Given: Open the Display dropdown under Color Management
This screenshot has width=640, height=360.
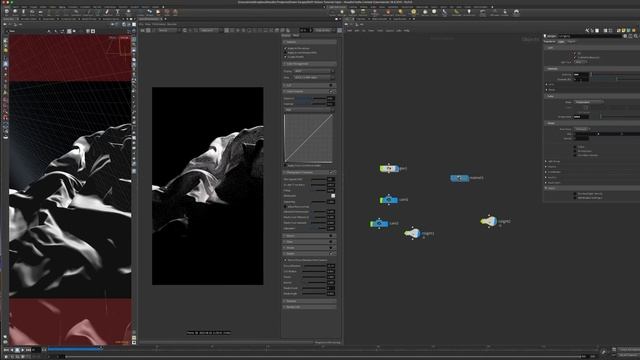Looking at the screenshot, I should [x=313, y=71].
